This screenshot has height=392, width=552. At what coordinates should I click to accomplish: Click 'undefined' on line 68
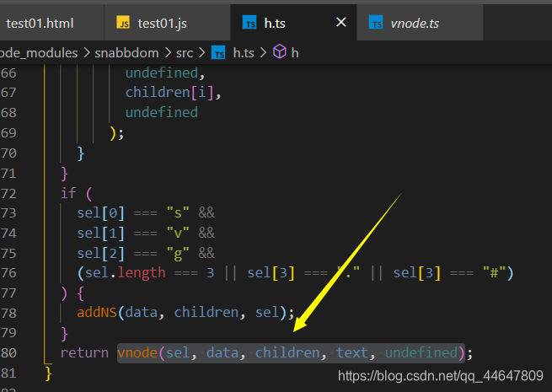click(x=162, y=112)
